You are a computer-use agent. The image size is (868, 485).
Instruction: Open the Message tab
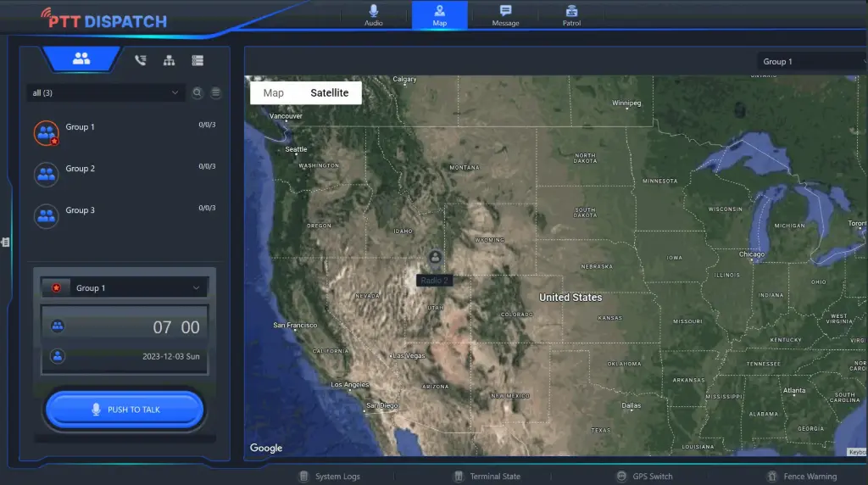(505, 14)
